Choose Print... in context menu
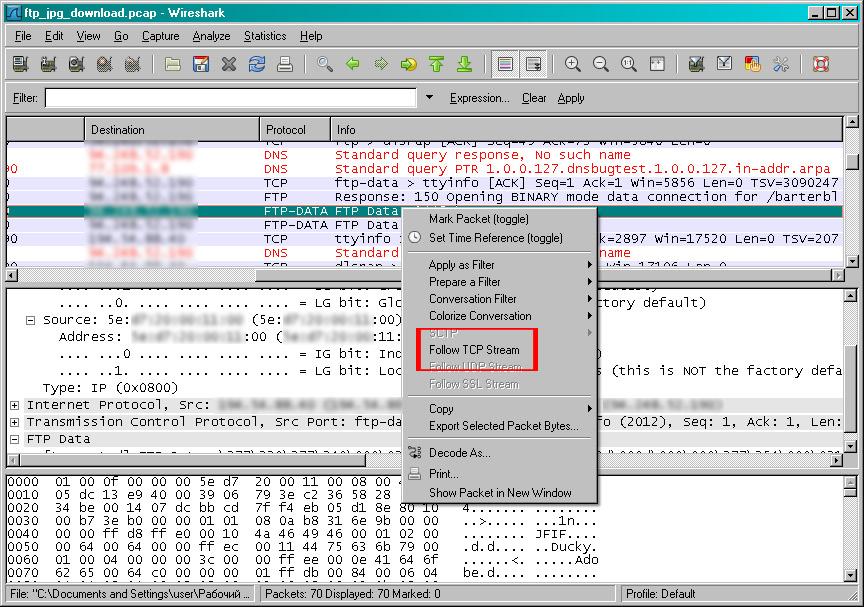 click(x=500, y=474)
